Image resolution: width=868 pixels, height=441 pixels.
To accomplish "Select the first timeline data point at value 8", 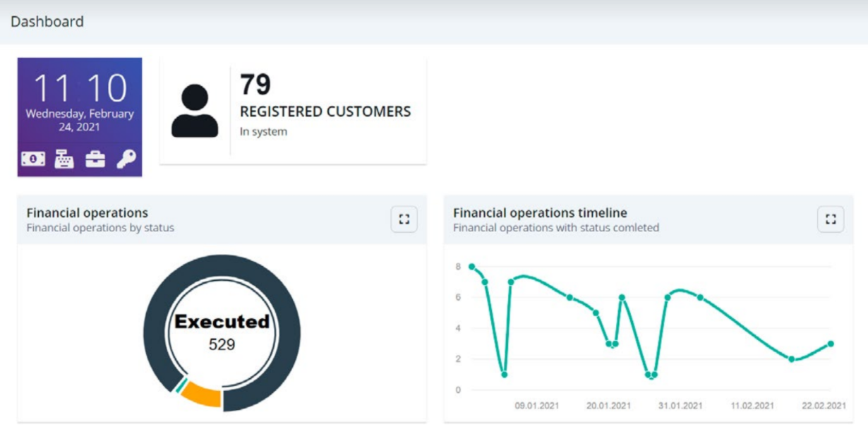I will (471, 267).
